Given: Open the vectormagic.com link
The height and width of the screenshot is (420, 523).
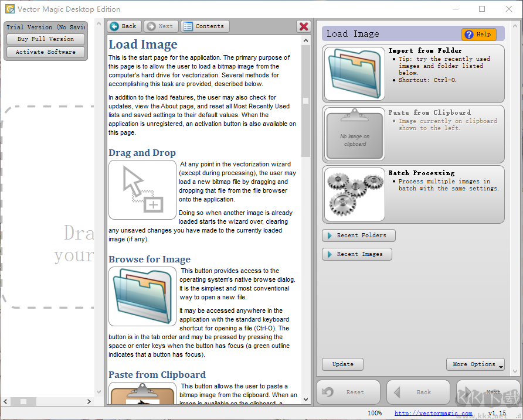Looking at the screenshot, I should tap(433, 414).
